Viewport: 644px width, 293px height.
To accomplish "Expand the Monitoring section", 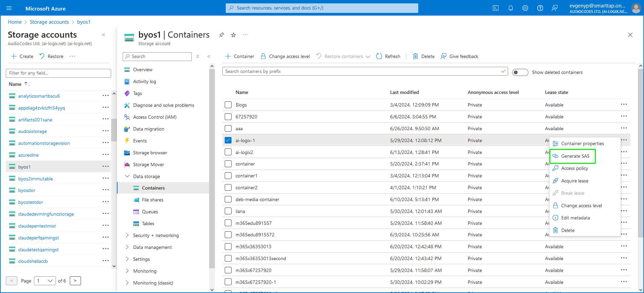I will point(127,271).
